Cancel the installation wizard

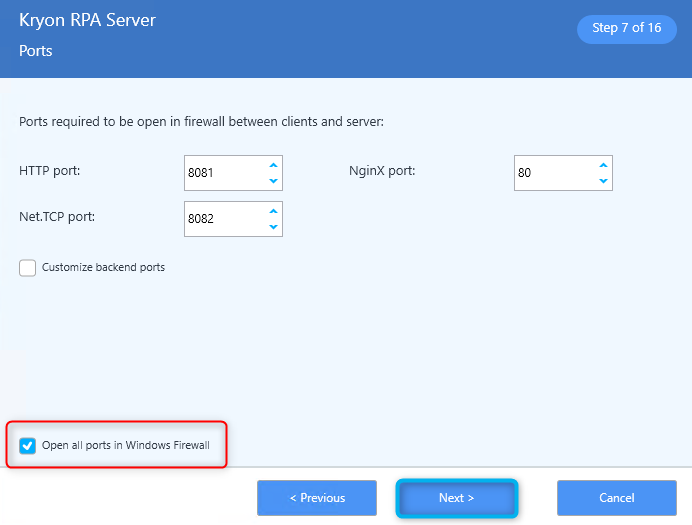coord(616,498)
